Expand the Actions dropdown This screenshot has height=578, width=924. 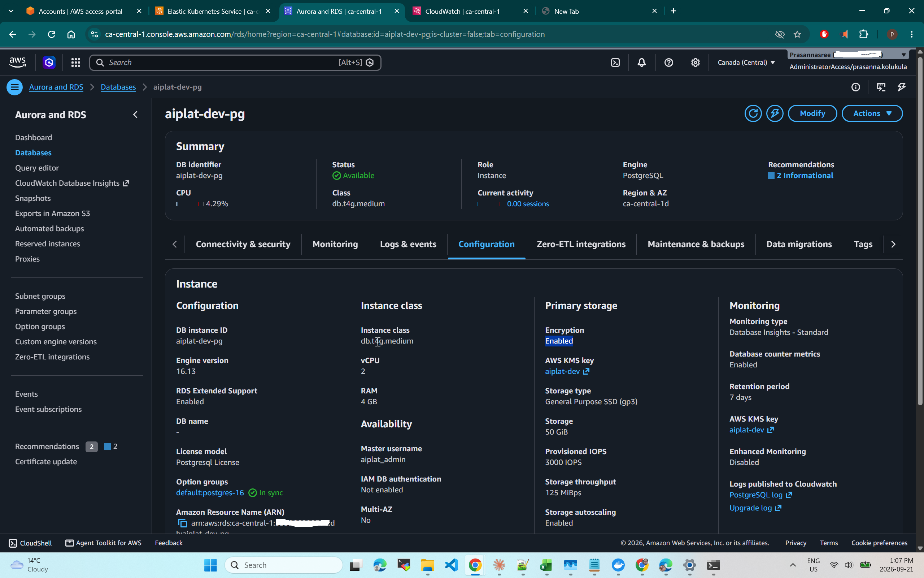tap(872, 113)
